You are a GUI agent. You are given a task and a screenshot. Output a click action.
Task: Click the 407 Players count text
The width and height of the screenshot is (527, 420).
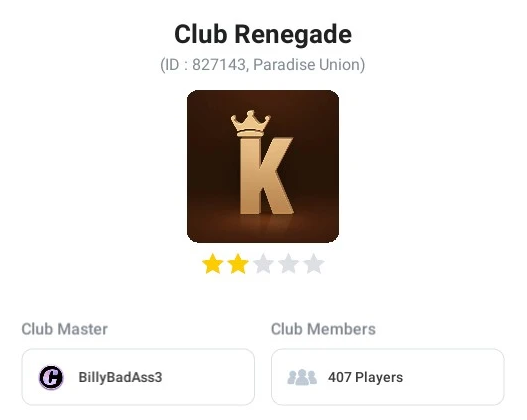tap(365, 377)
